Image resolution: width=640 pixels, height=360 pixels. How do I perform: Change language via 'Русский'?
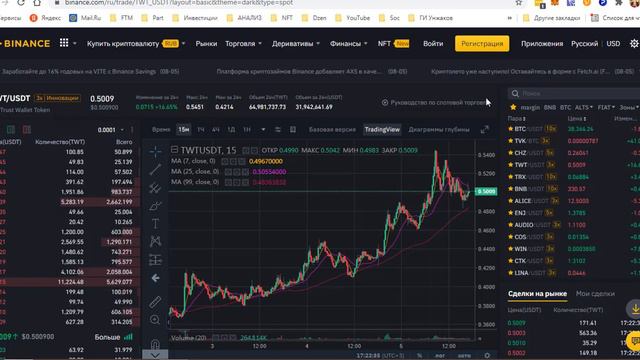pyautogui.click(x=584, y=44)
